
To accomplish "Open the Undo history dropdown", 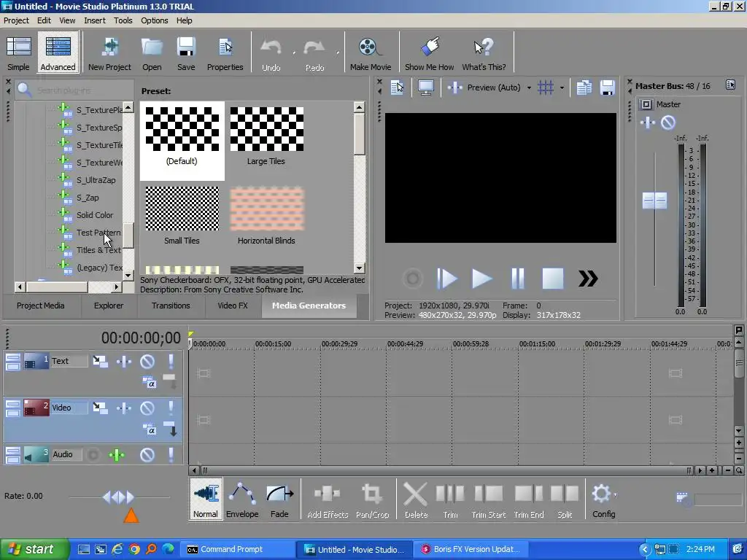I will point(294,52).
